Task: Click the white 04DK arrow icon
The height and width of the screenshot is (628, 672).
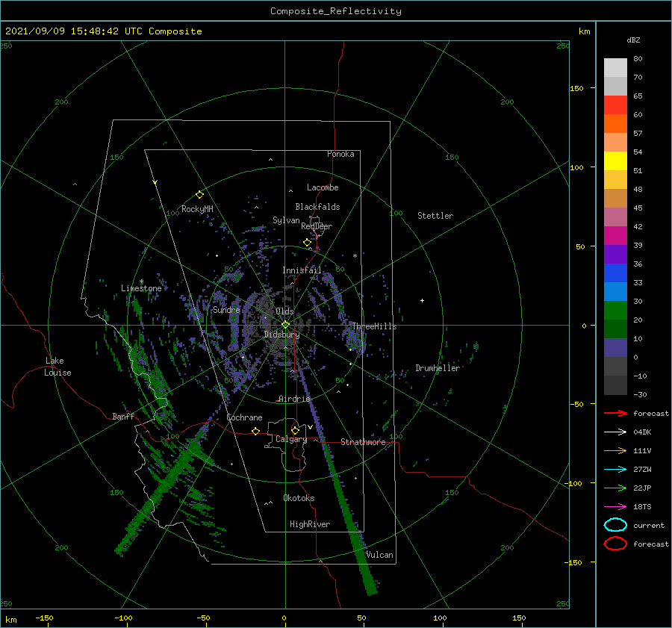Action: pos(615,432)
